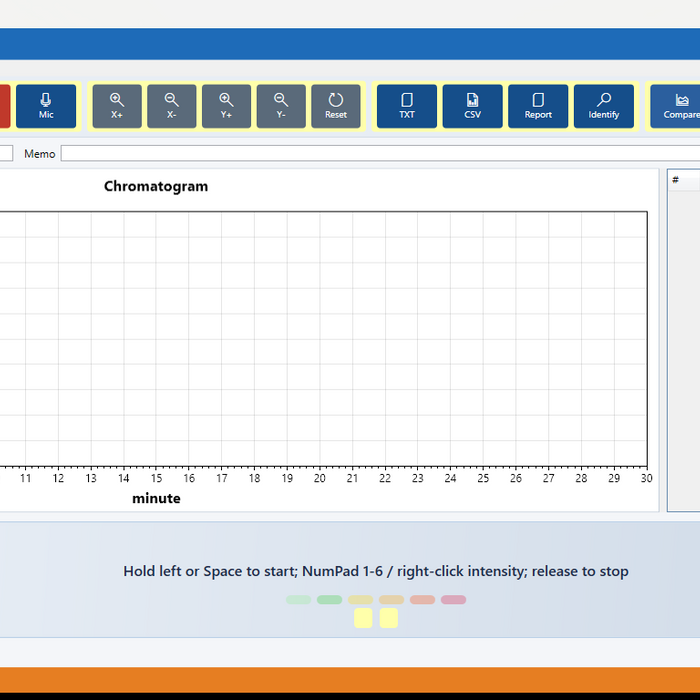Reset the chromatogram zoom
The image size is (700, 700).
coord(336,106)
